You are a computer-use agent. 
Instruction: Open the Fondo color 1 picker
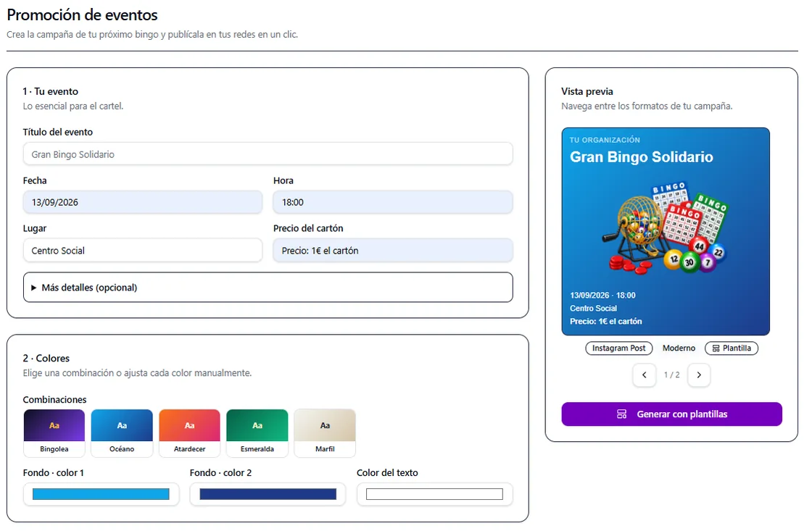coord(101,494)
